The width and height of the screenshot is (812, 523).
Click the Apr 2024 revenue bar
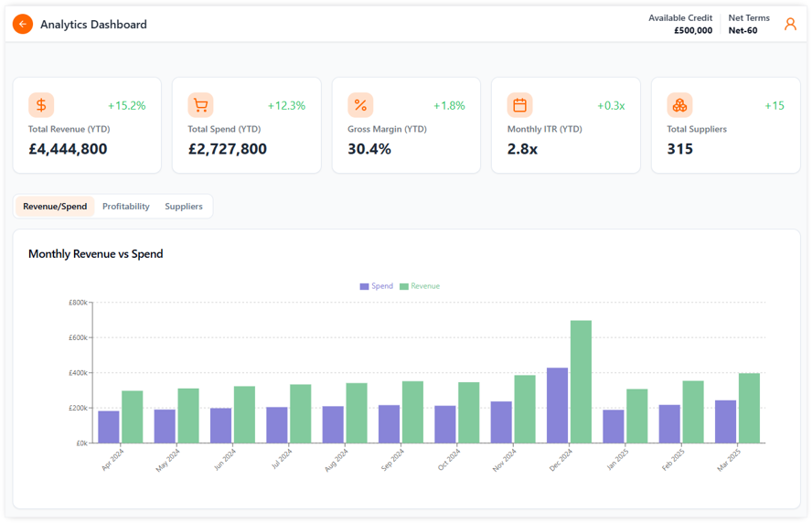point(133,417)
